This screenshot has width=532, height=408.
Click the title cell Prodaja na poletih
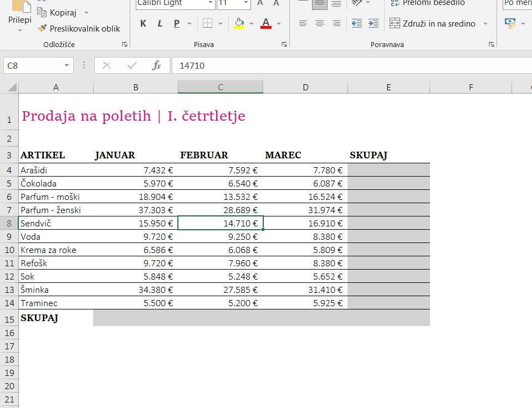coord(134,116)
